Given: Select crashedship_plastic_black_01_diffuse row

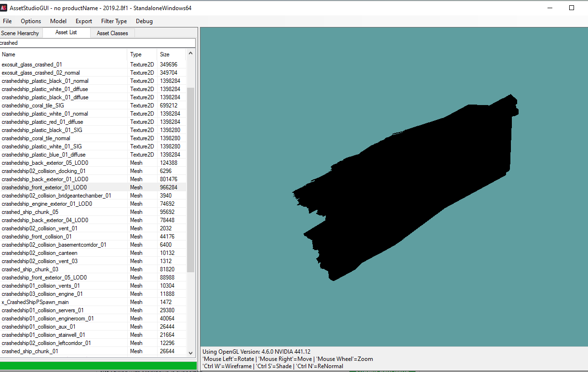Looking at the screenshot, I should 93,97.
